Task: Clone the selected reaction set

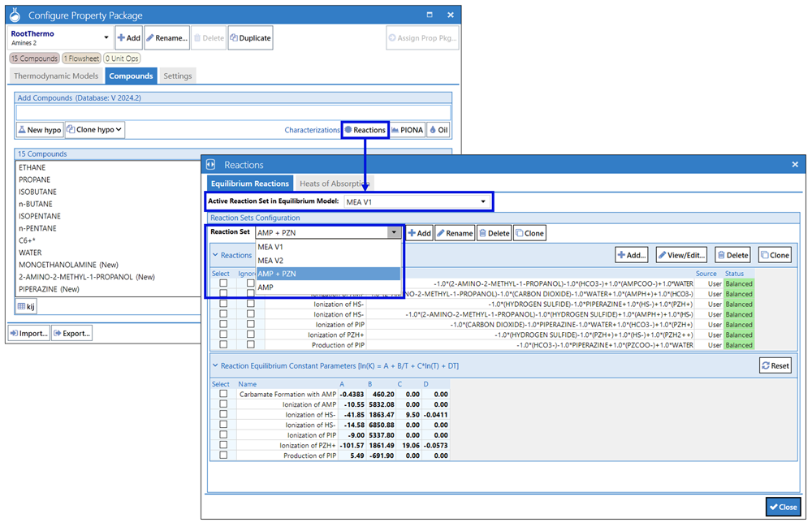Action: tap(529, 233)
